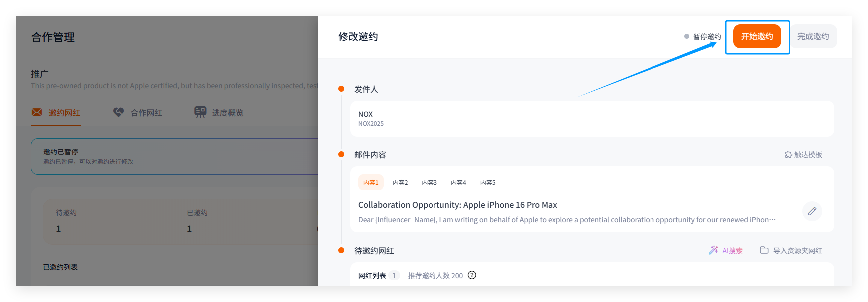Click the orange 开始邀约 button
Image resolution: width=868 pixels, height=302 pixels.
(757, 36)
